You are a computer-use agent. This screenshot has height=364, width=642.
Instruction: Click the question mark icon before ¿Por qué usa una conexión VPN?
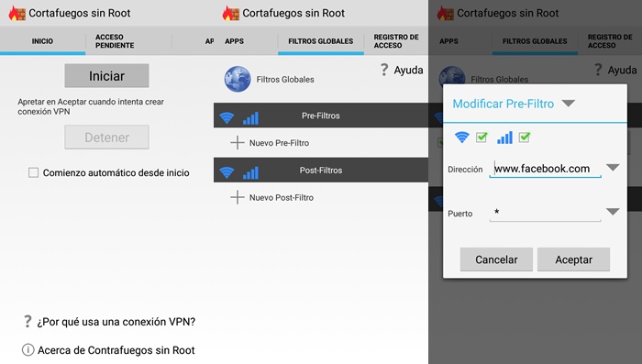[x=28, y=322]
